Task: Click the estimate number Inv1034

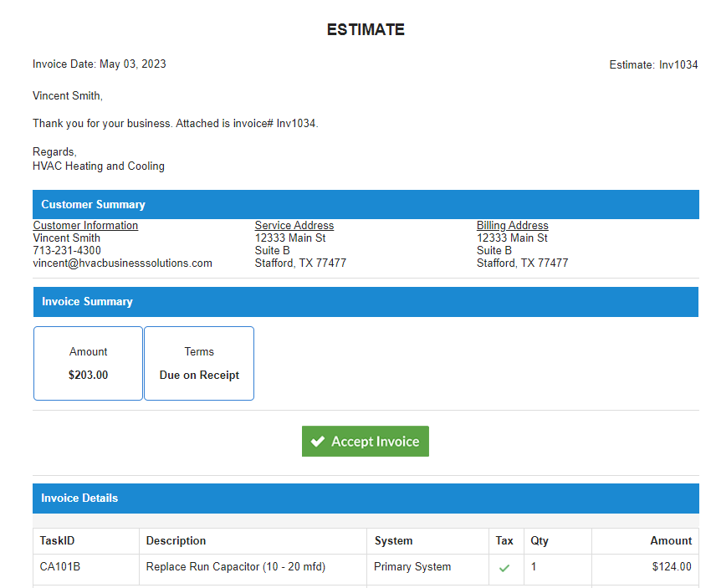Action: 679,64
